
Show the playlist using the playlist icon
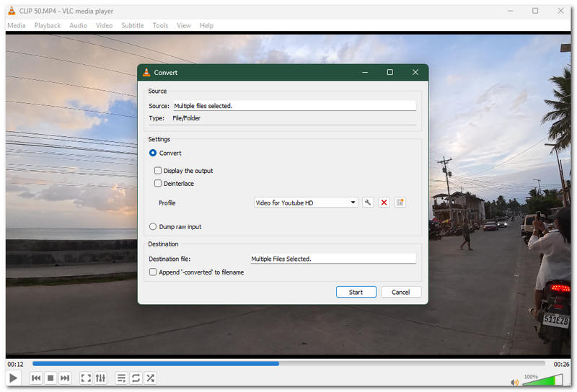(x=121, y=378)
